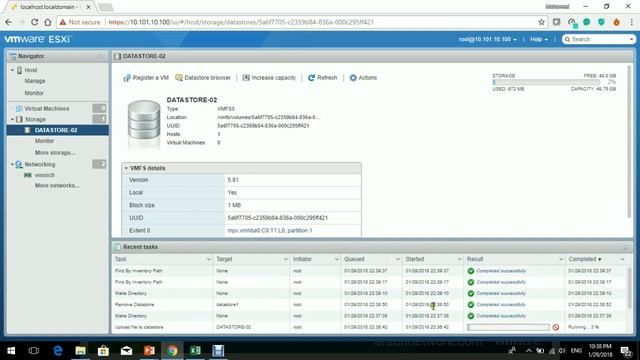The width and height of the screenshot is (640, 360).
Task: Click the VMware ESXi logo
Action: tap(38, 39)
